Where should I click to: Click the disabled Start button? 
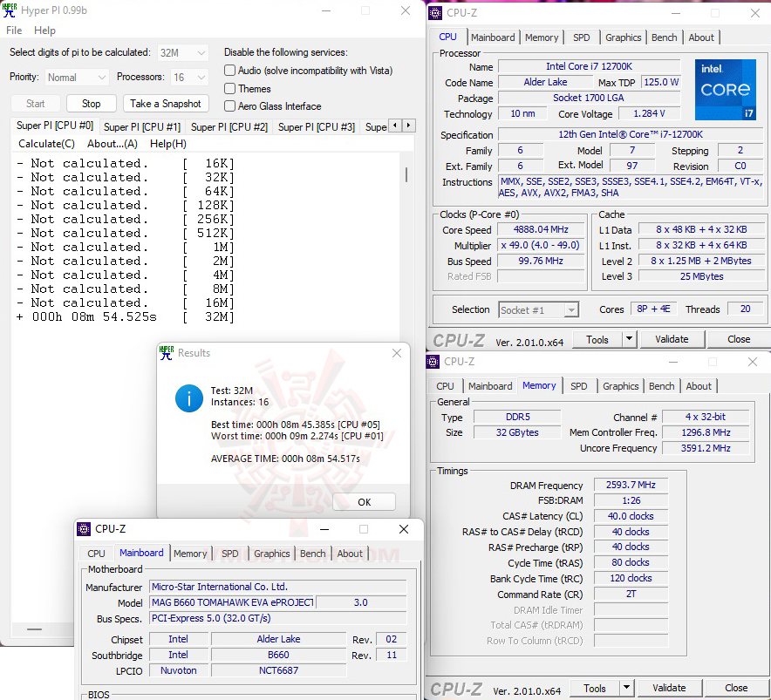pyautogui.click(x=36, y=103)
